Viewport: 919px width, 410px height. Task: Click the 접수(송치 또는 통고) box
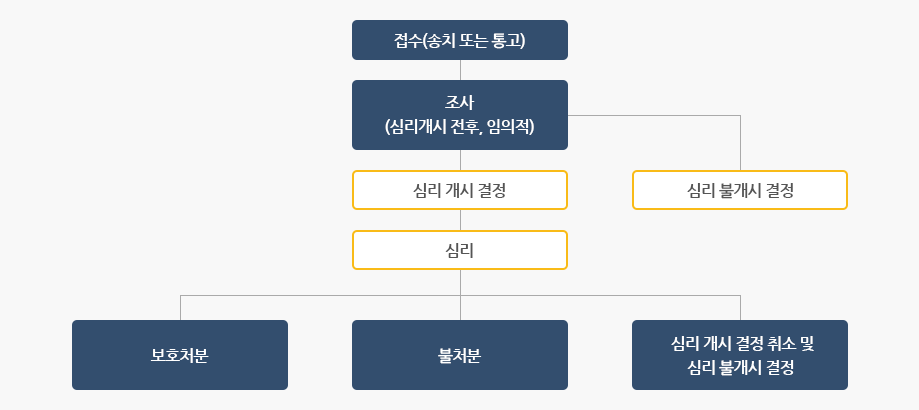click(x=460, y=40)
